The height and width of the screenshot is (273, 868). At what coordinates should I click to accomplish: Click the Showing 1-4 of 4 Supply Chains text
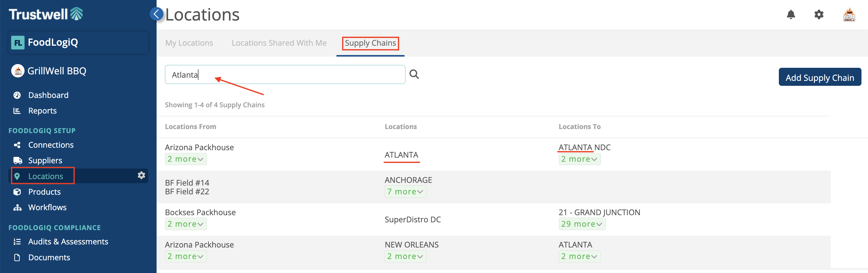coord(215,105)
